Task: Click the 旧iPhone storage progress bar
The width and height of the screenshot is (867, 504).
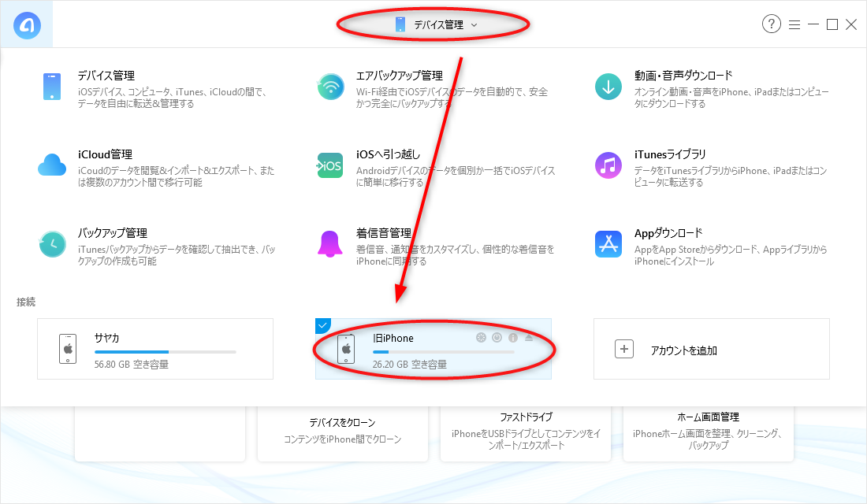Action: coord(444,352)
